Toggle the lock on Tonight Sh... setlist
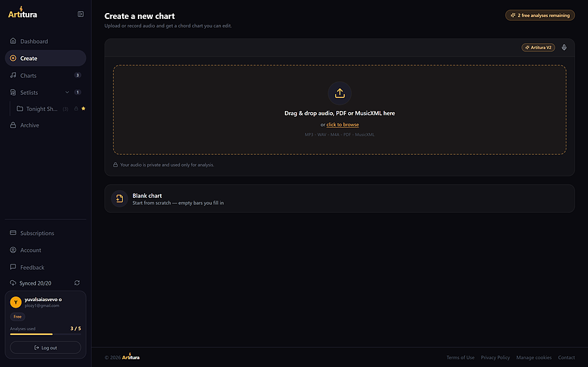 point(76,108)
